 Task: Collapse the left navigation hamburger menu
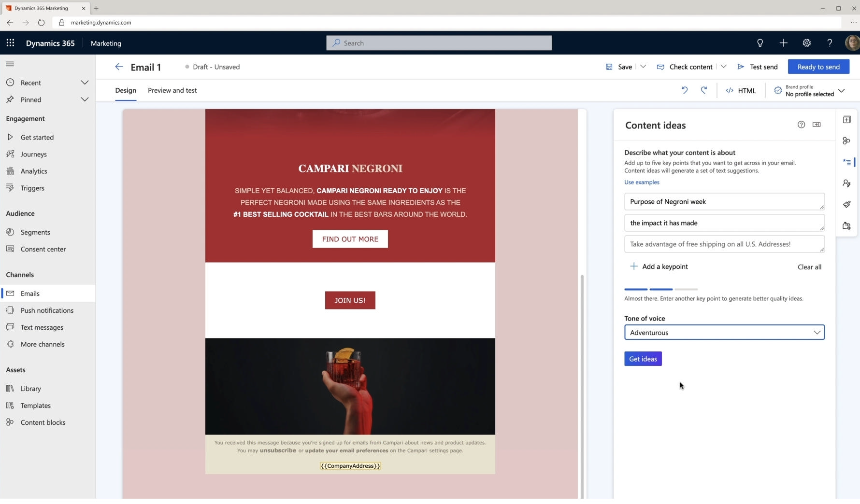pos(10,64)
